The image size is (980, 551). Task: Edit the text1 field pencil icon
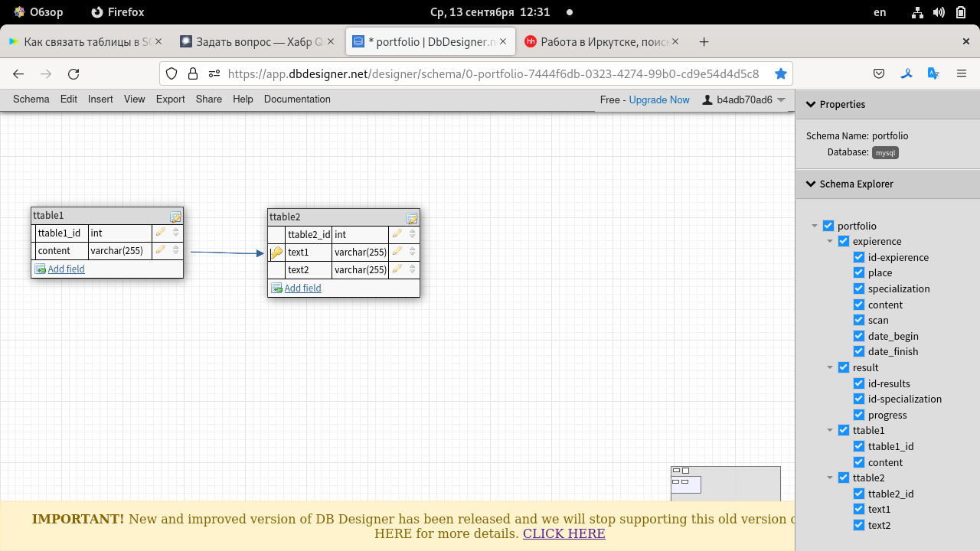coord(397,252)
